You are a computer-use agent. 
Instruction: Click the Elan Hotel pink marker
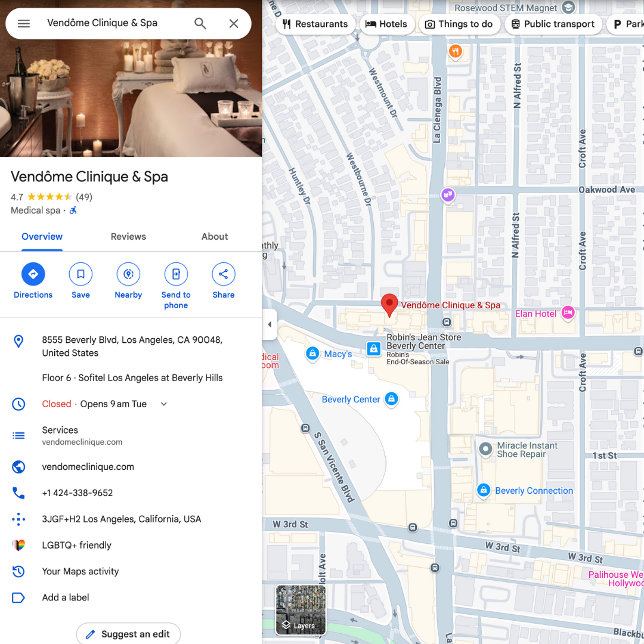[x=568, y=313]
